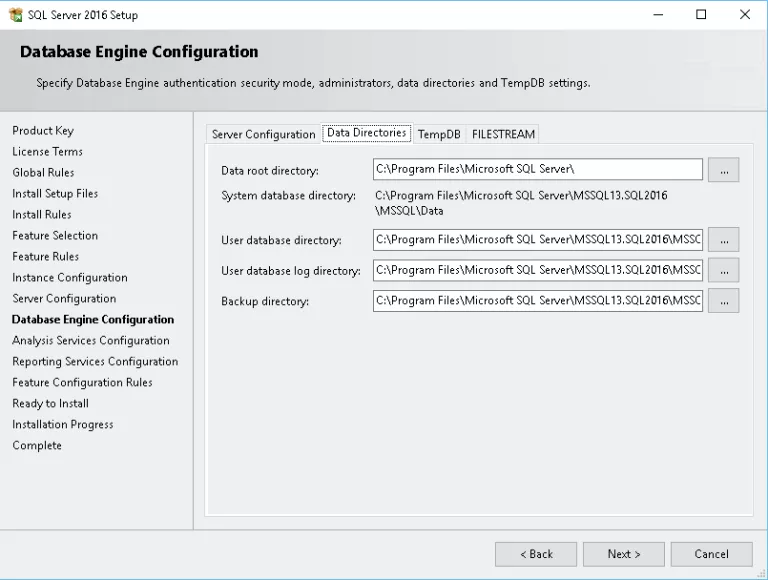Click the User database directory field
This screenshot has width=768, height=580.
(538, 240)
